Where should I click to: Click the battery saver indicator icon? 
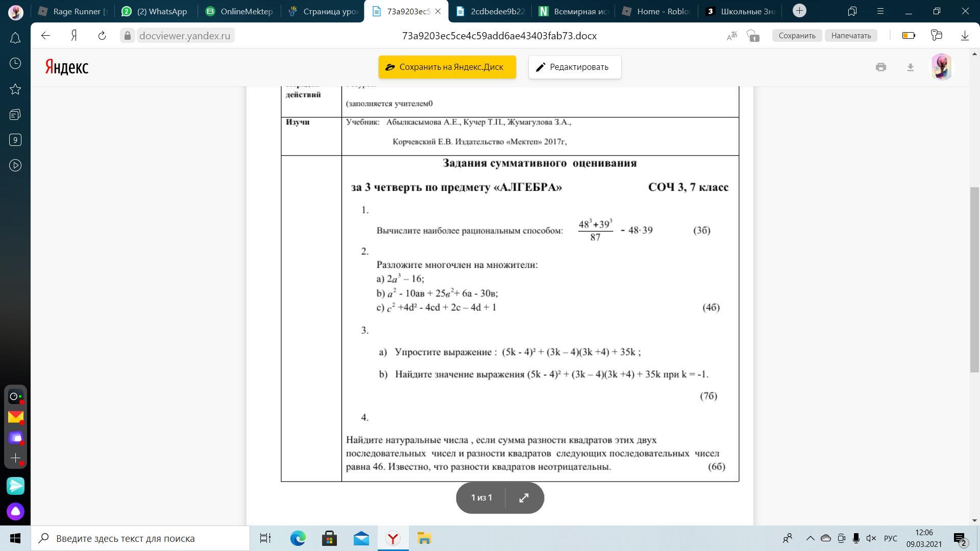pyautogui.click(x=909, y=36)
